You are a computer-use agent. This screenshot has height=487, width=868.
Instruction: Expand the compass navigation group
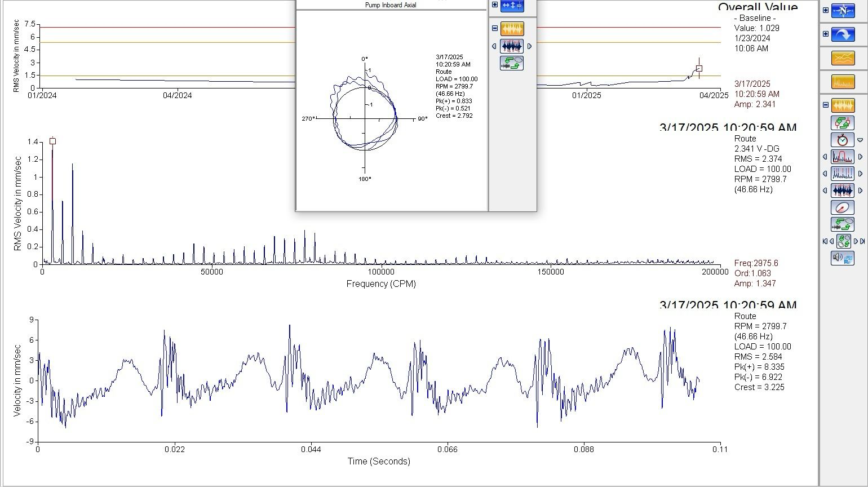coord(826,10)
